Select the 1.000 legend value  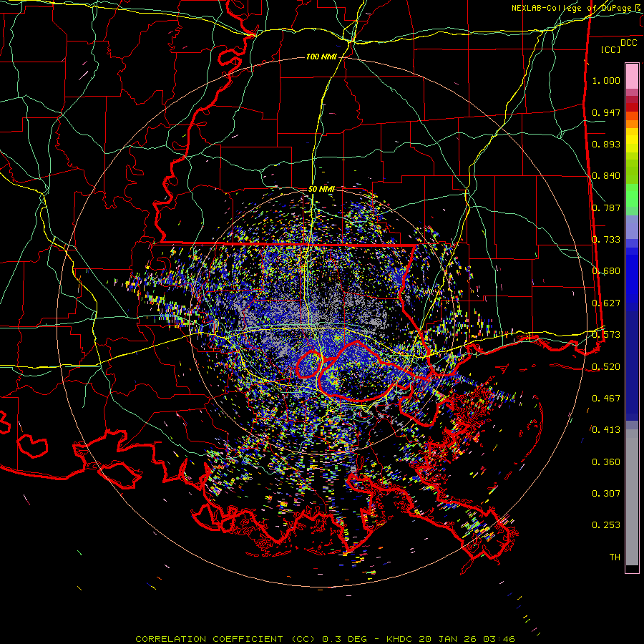click(606, 80)
